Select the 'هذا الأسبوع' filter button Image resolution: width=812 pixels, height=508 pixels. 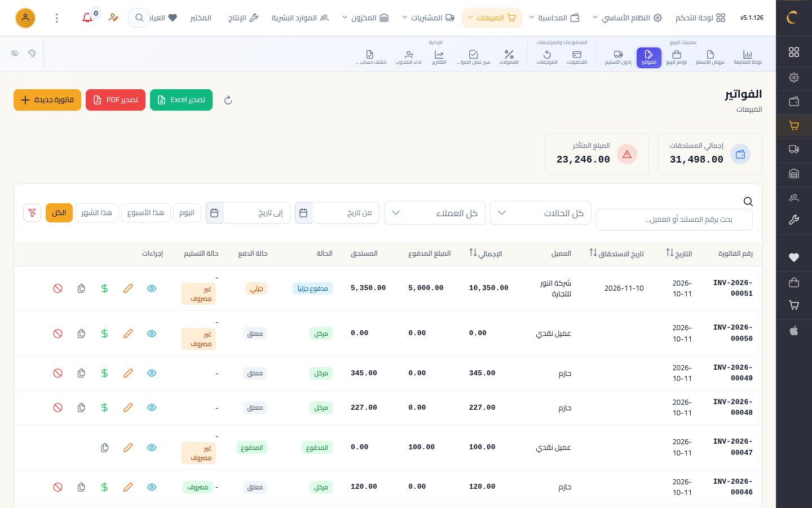click(x=146, y=213)
